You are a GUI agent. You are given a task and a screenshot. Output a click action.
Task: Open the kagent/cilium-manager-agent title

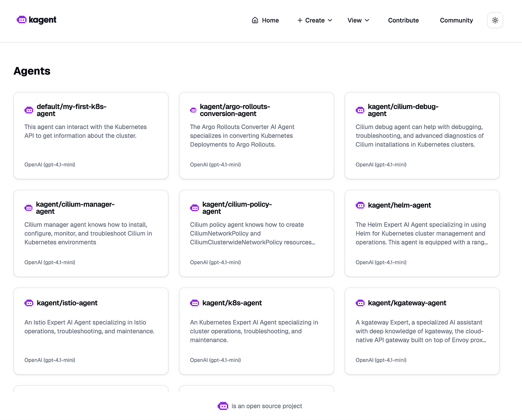pos(75,208)
